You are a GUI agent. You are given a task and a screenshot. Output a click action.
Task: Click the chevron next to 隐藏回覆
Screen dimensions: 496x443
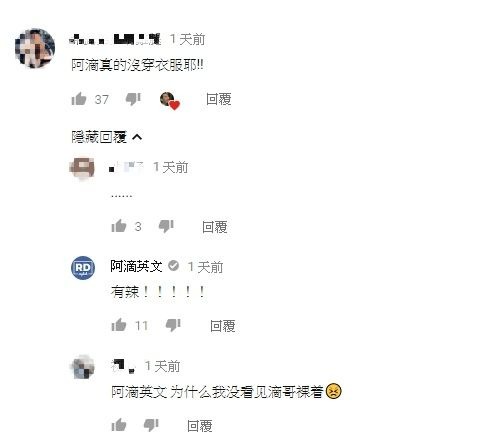coord(137,137)
